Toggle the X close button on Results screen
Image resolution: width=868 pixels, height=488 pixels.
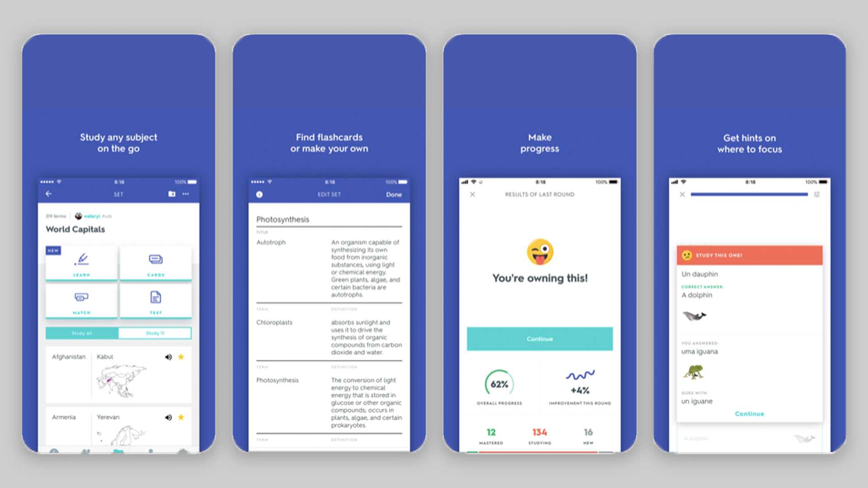coord(472,195)
